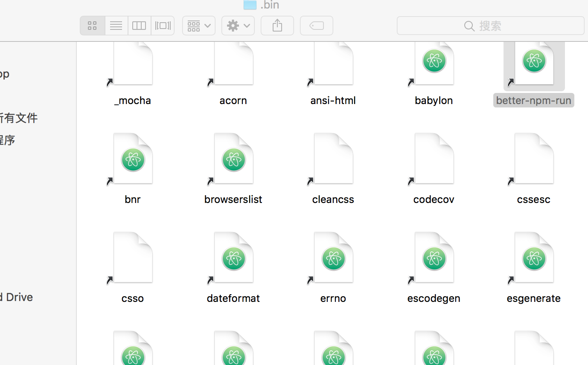The image size is (588, 365).
Task: Click the cssesc file name label
Action: tap(534, 199)
